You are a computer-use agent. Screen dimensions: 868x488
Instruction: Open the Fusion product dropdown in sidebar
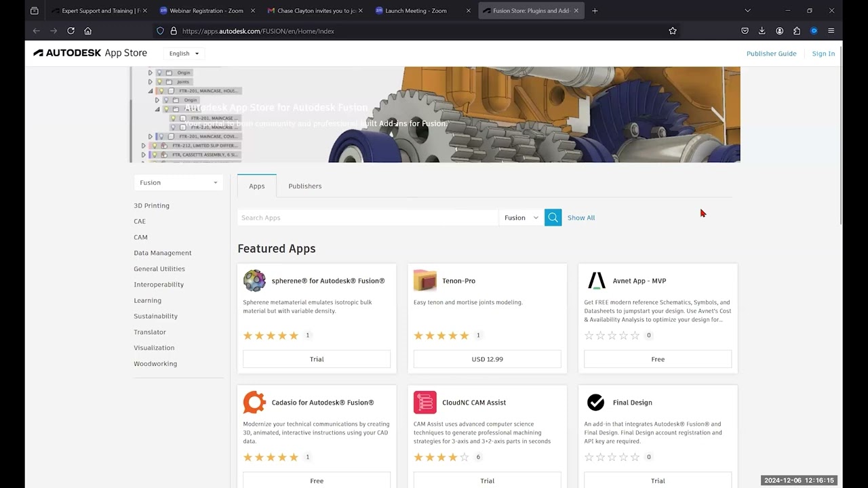[x=178, y=182]
